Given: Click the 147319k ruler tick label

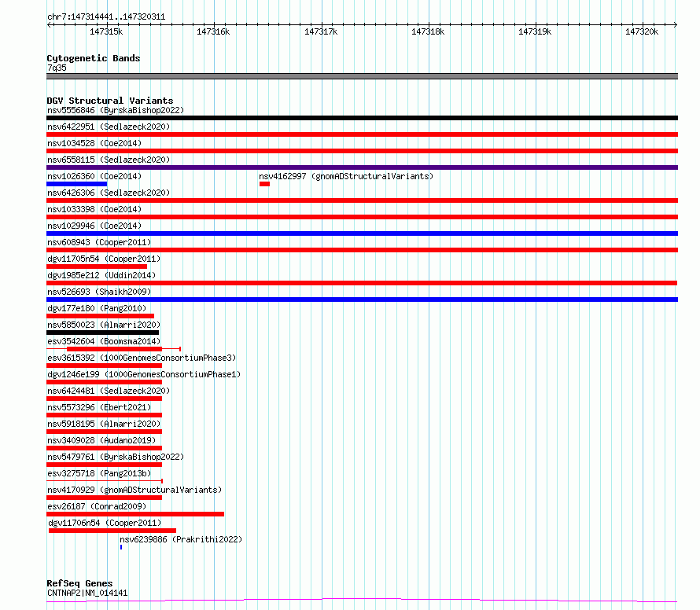Looking at the screenshot, I should (x=535, y=31).
